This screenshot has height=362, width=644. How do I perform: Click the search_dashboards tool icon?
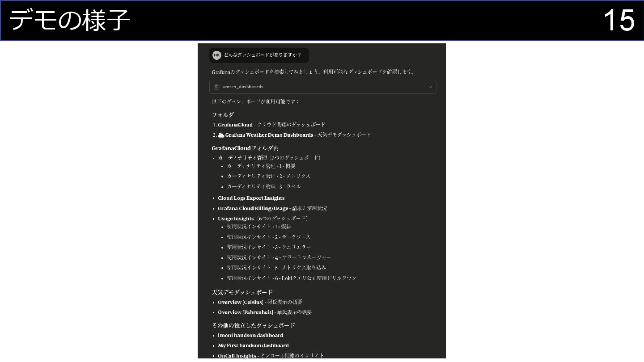[216, 87]
